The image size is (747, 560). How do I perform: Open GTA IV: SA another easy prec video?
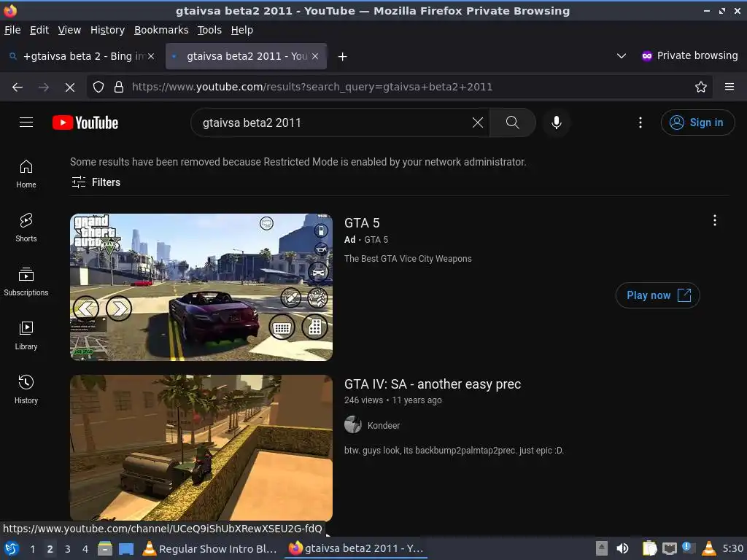coord(433,384)
